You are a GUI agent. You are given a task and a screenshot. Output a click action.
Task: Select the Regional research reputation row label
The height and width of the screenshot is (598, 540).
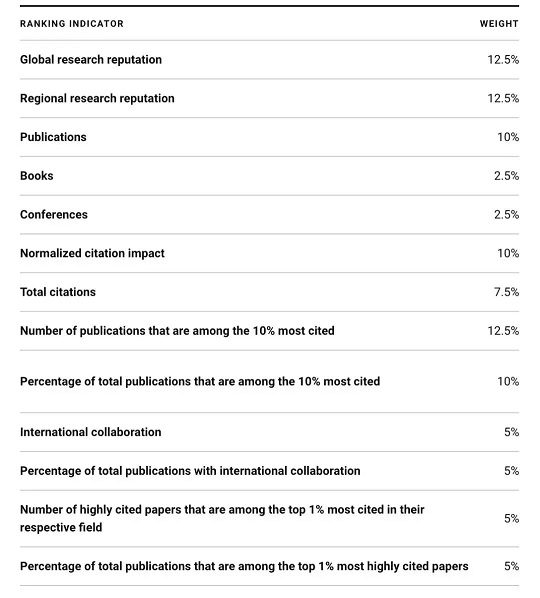click(x=97, y=98)
